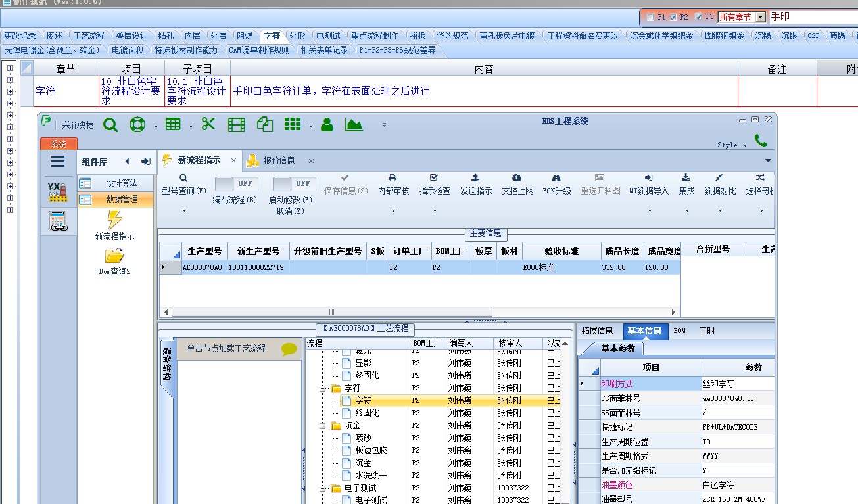Select the AE000078A0 production model row
The image size is (858, 504).
point(421,267)
